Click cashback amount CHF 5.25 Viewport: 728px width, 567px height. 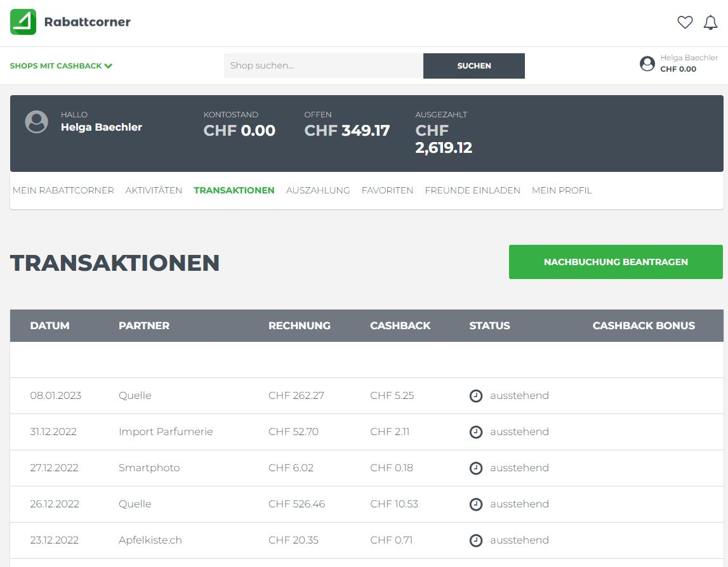coord(392,396)
